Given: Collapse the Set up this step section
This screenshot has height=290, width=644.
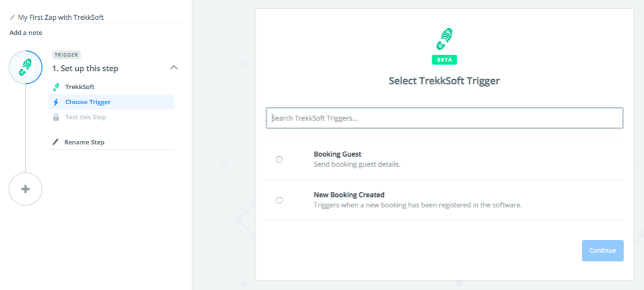Looking at the screenshot, I should pyautogui.click(x=174, y=68).
